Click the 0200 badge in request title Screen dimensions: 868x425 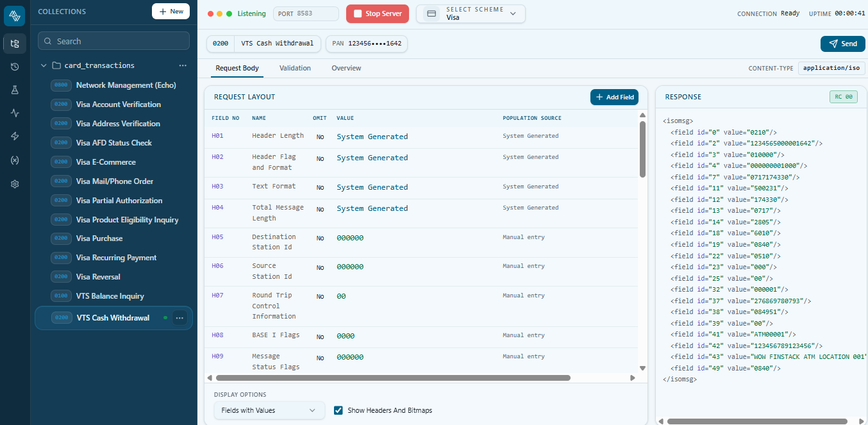tap(221, 44)
